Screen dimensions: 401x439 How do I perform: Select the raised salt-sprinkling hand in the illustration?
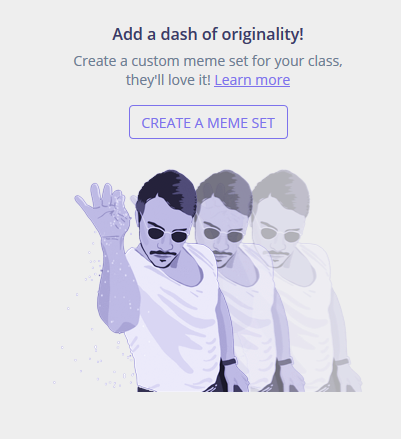click(103, 208)
